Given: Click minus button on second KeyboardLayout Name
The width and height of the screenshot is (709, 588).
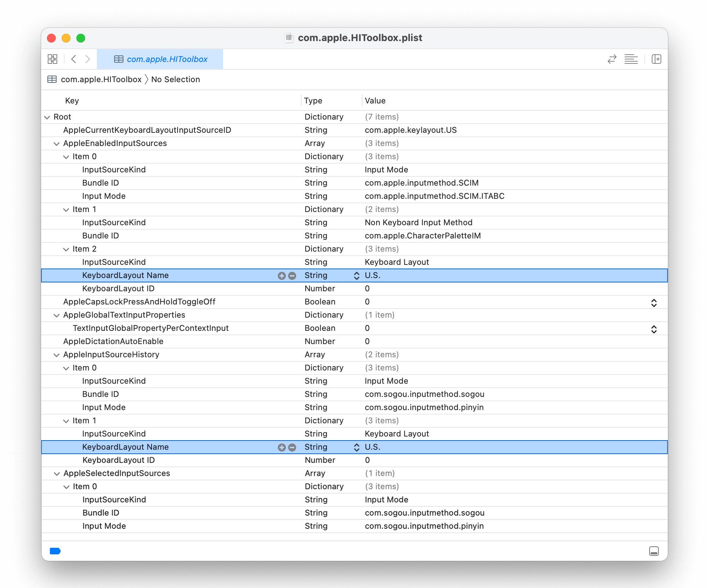Looking at the screenshot, I should [292, 448].
